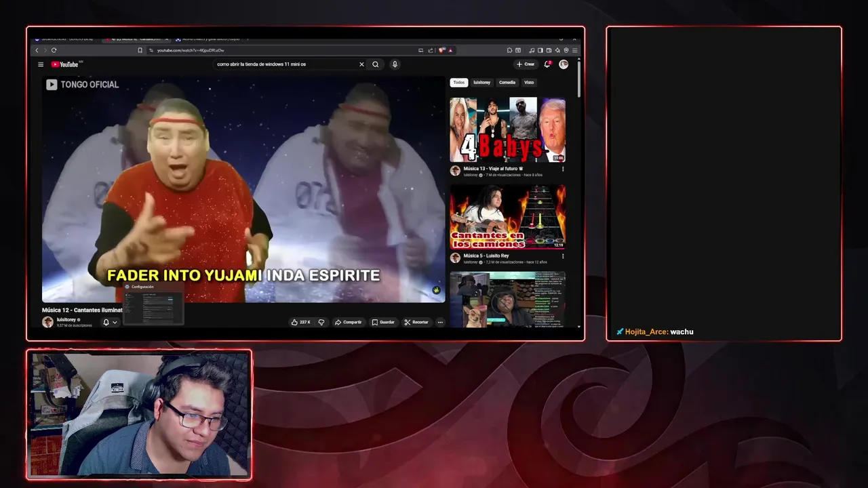Bookmark the page from the address bar
This screenshot has width=868, height=488.
140,50
